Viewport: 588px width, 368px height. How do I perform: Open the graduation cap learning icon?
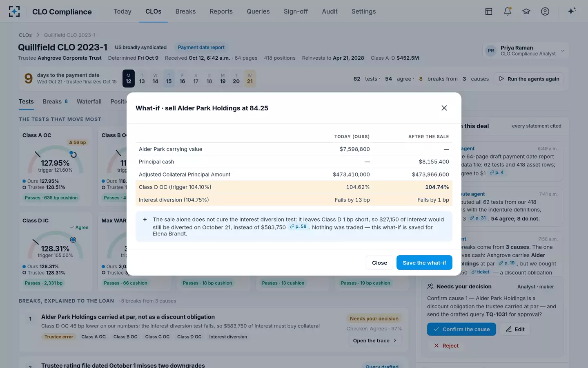(526, 11)
